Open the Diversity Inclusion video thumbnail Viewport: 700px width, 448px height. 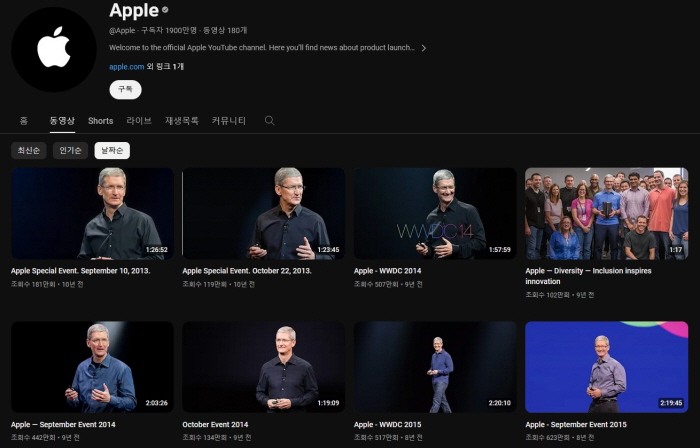(x=606, y=213)
